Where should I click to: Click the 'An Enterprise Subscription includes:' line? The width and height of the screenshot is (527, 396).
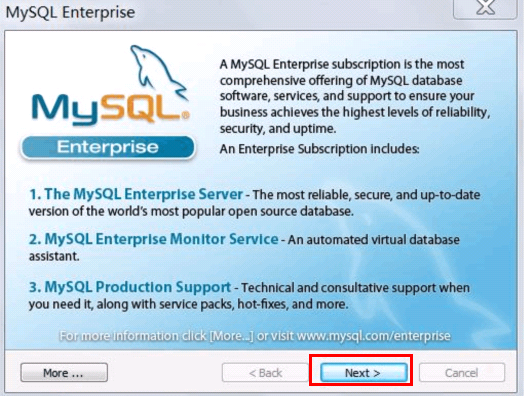319,149
